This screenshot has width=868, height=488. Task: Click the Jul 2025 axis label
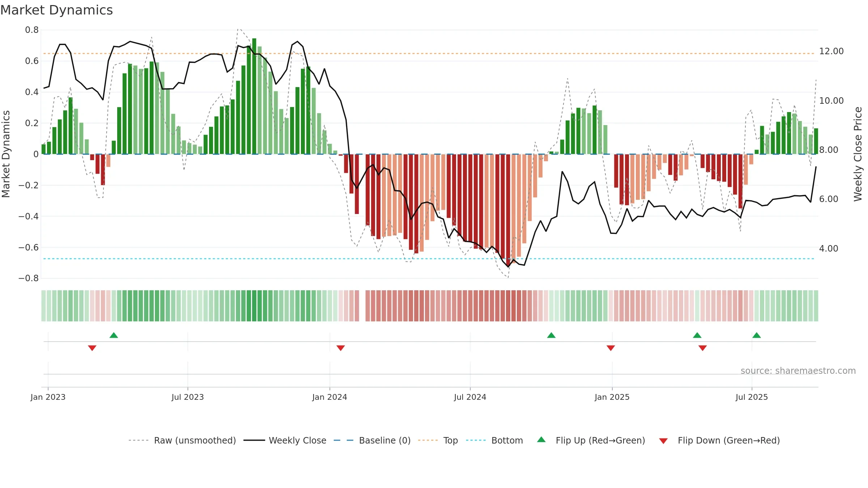pyautogui.click(x=752, y=397)
